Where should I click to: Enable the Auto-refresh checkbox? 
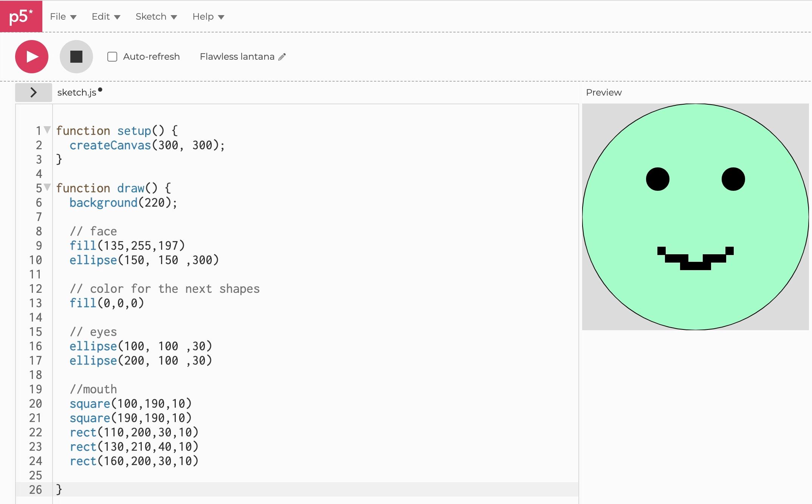(x=112, y=57)
